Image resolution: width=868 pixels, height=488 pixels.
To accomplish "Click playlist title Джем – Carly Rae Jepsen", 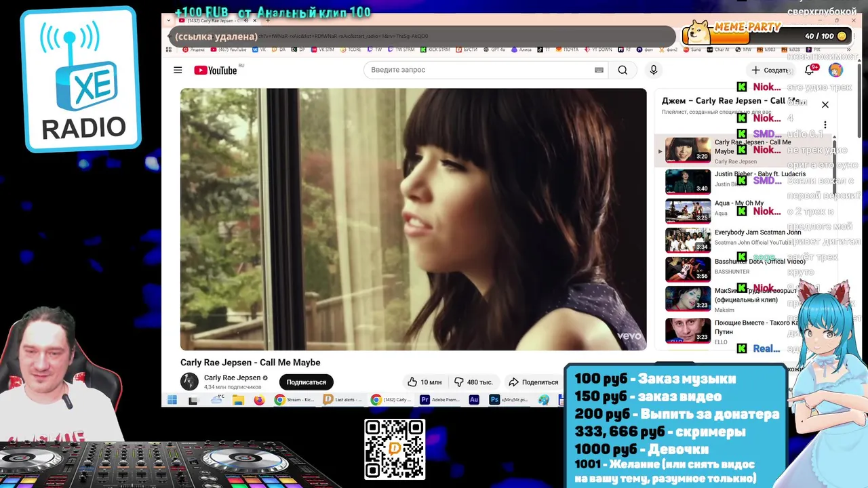I will [x=734, y=101].
